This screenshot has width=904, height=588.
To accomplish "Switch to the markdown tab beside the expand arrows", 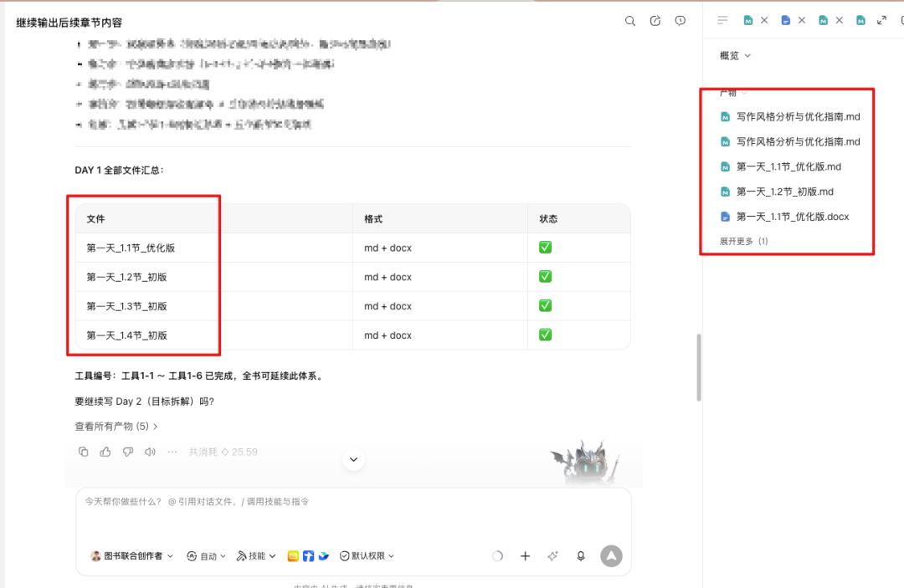I will coord(860,21).
